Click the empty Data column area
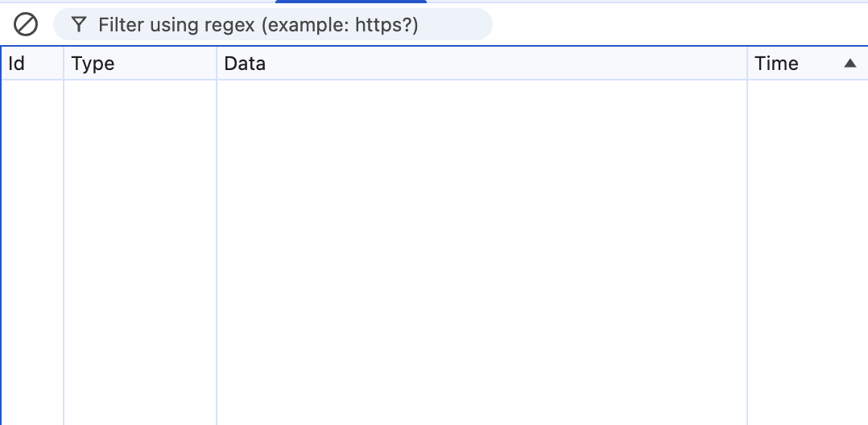 [482, 253]
